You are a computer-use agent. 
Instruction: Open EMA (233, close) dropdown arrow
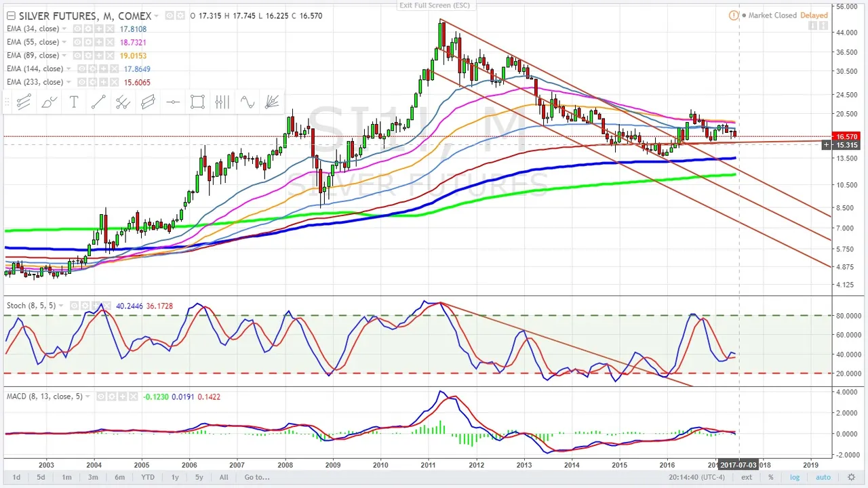[x=68, y=82]
